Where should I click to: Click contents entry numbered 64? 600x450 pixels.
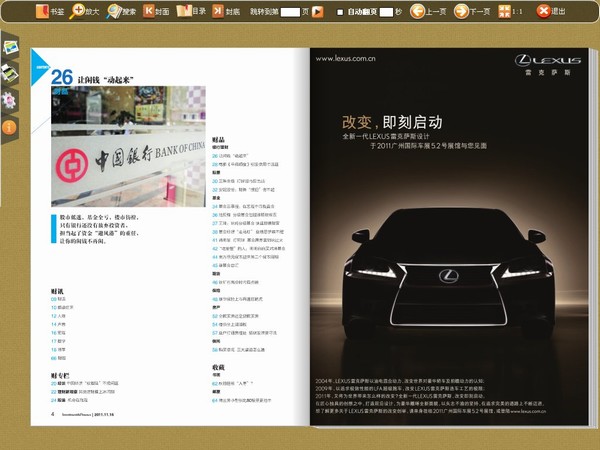point(241,400)
